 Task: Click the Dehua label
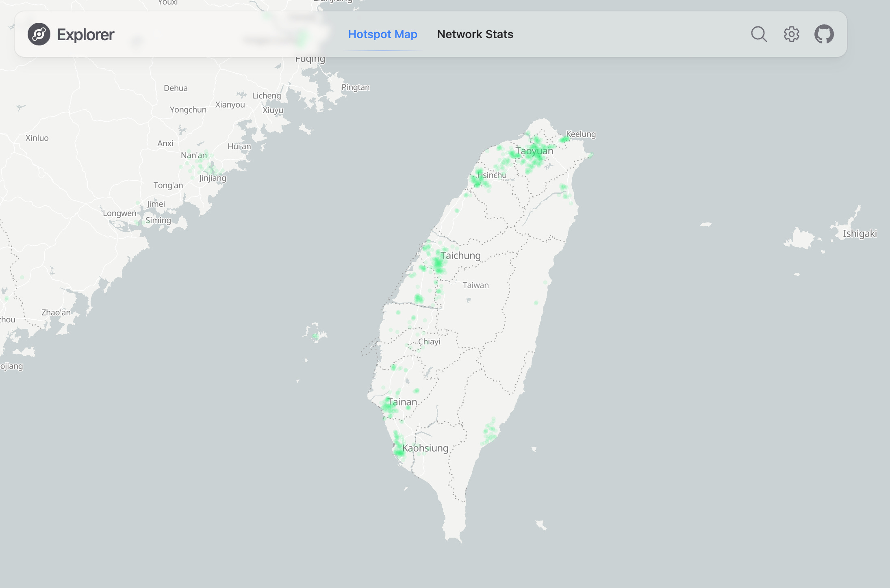pyautogui.click(x=176, y=88)
